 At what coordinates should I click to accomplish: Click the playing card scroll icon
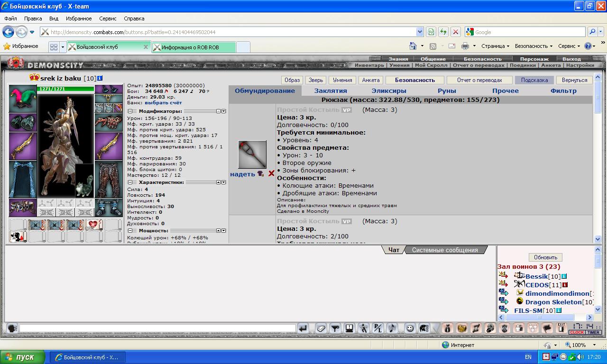(x=18, y=237)
